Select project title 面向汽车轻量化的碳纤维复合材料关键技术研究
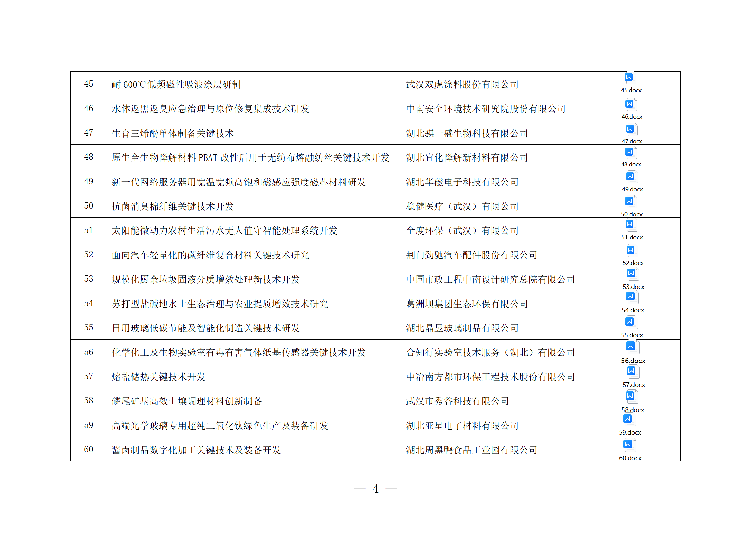This screenshot has width=756, height=534. point(210,255)
